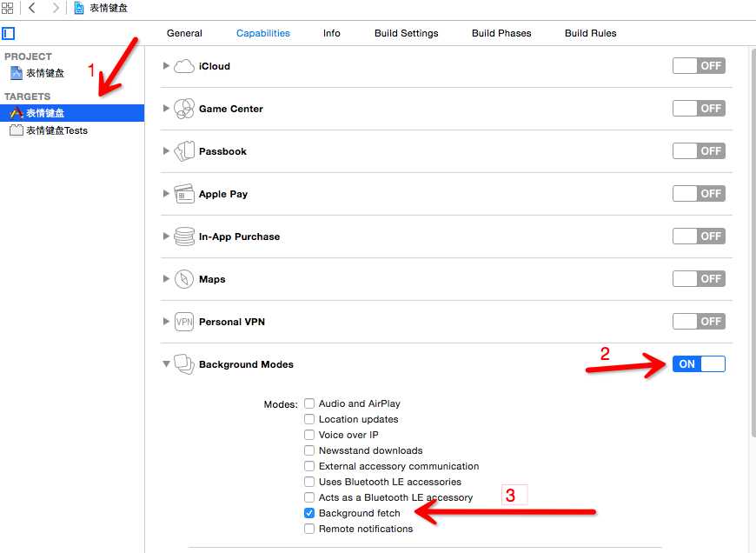
Task: Turn on the Game Center switch
Action: [x=699, y=108]
